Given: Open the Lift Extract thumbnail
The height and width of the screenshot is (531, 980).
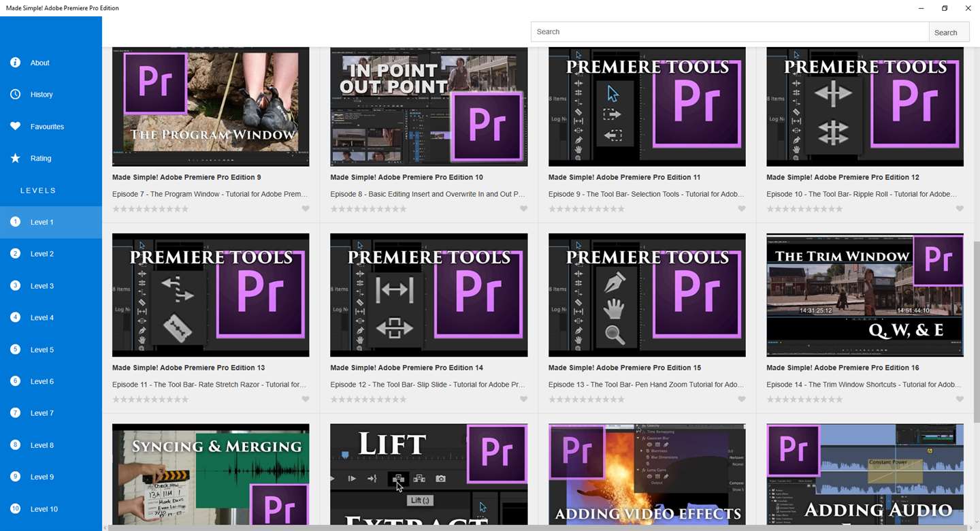Looking at the screenshot, I should click(429, 474).
